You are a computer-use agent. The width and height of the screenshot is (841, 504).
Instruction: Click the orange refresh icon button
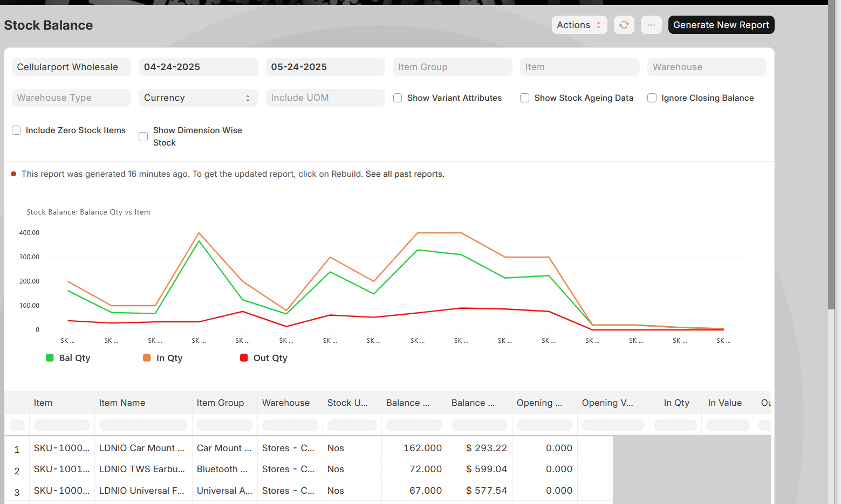pos(624,25)
